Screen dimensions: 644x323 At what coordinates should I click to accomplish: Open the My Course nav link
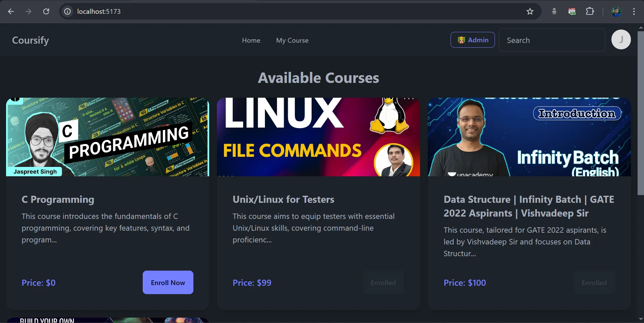pos(292,40)
